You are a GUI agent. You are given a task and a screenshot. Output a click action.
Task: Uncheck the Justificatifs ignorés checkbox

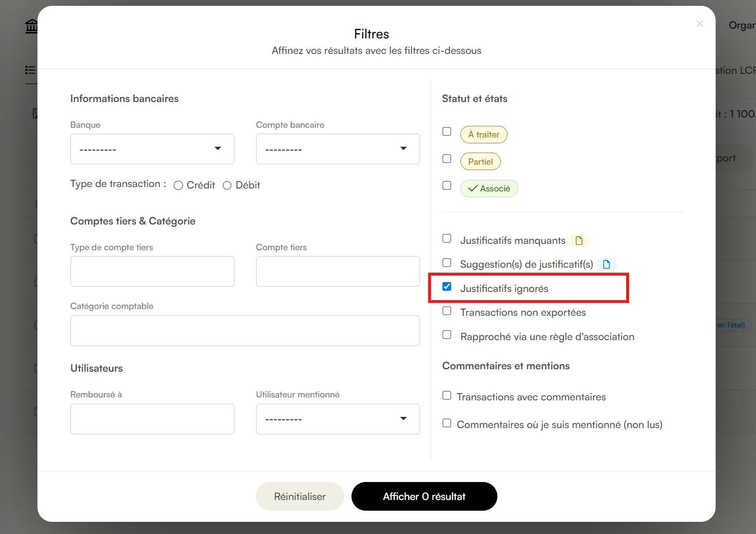447,287
